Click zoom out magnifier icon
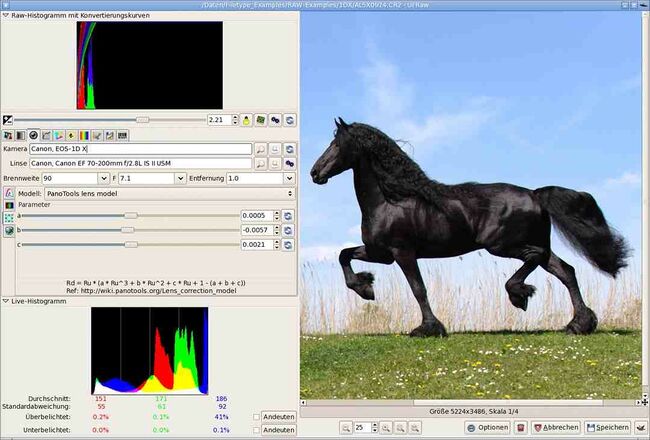Viewport: 650px width, 440px height. (x=347, y=427)
